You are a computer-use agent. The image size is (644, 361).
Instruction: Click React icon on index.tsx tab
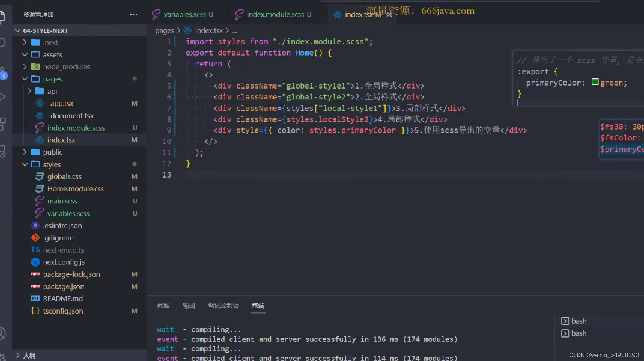[338, 14]
